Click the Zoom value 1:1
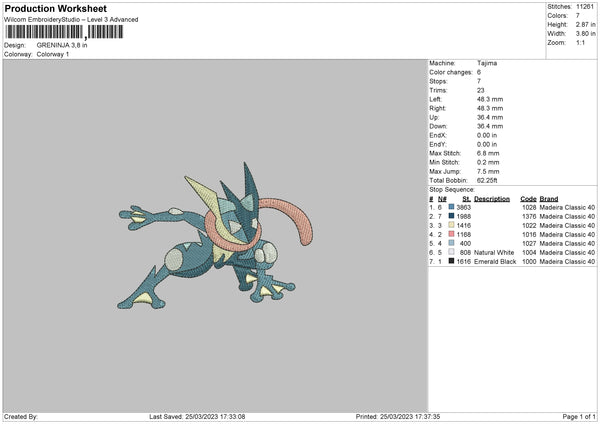Screen dimensions: 600x424 pyautogui.click(x=580, y=43)
